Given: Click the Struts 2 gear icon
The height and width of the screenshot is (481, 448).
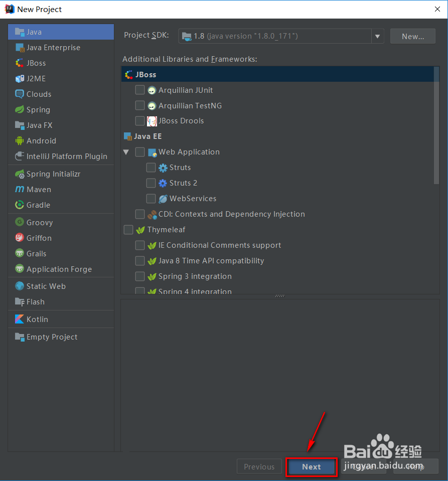Looking at the screenshot, I should (163, 183).
